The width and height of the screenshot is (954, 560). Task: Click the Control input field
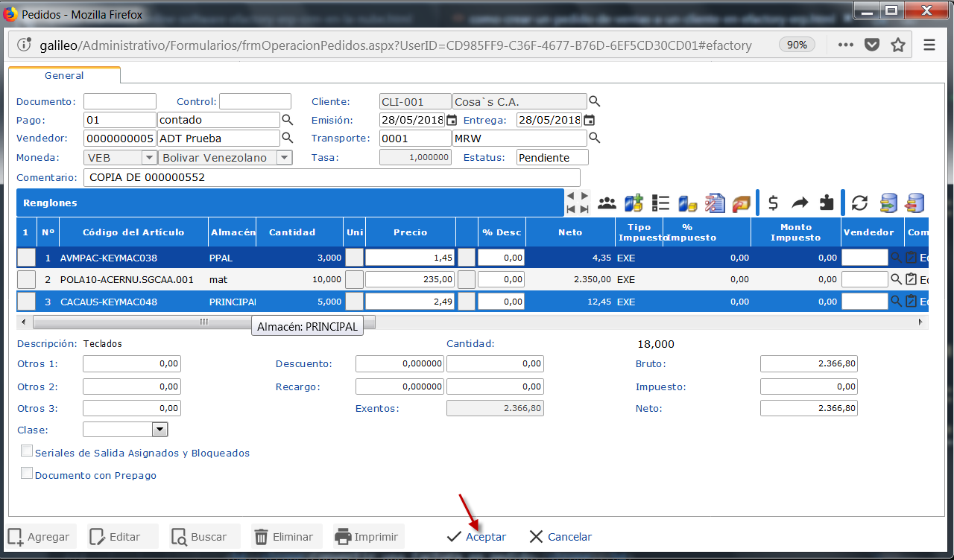click(x=255, y=101)
